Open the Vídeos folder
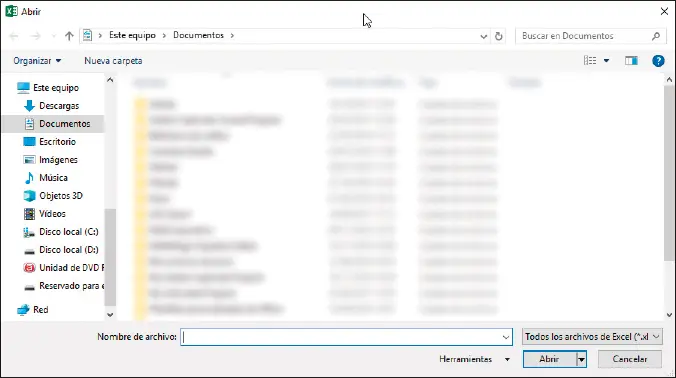Screen dimensions: 676x378 point(52,214)
